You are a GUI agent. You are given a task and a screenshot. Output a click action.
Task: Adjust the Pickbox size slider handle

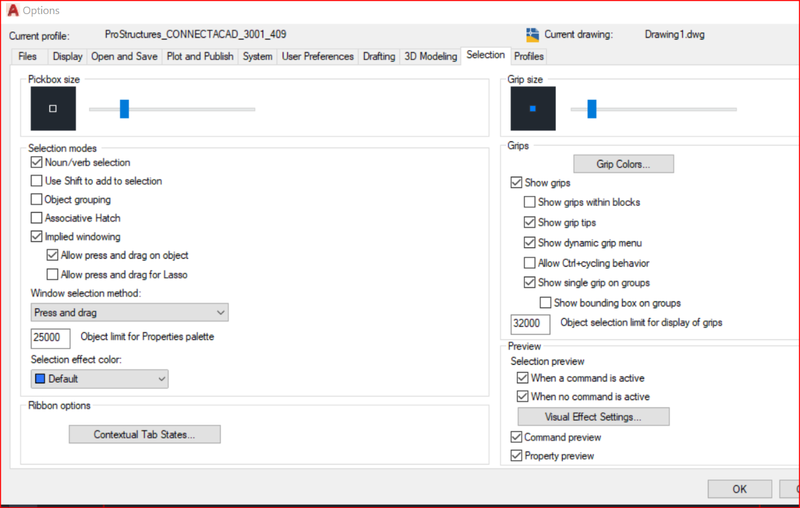(124, 109)
